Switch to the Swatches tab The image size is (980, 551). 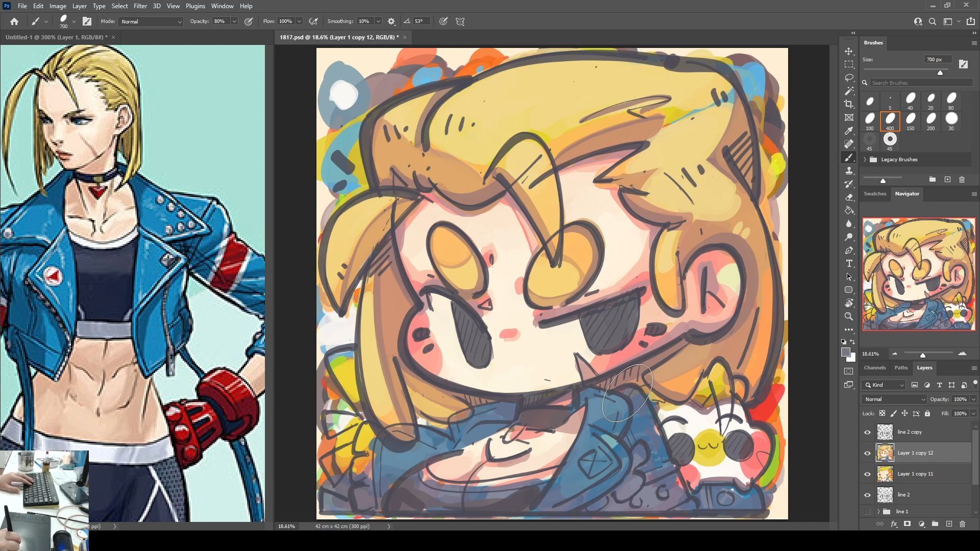[875, 194]
